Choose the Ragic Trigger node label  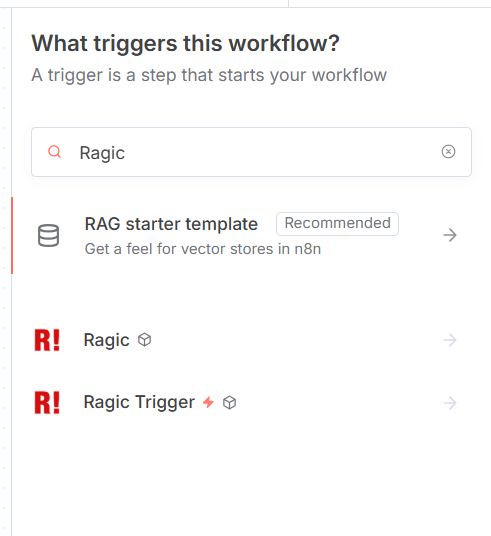(139, 402)
